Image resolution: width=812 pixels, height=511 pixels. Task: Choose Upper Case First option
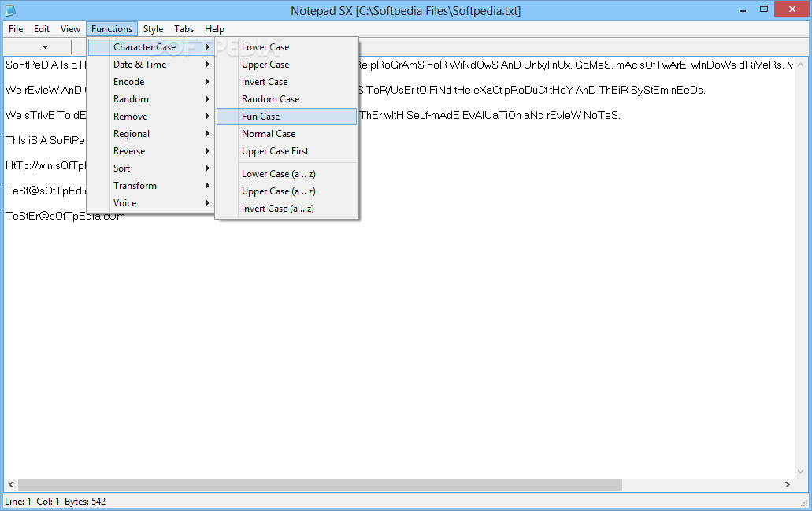point(287,151)
